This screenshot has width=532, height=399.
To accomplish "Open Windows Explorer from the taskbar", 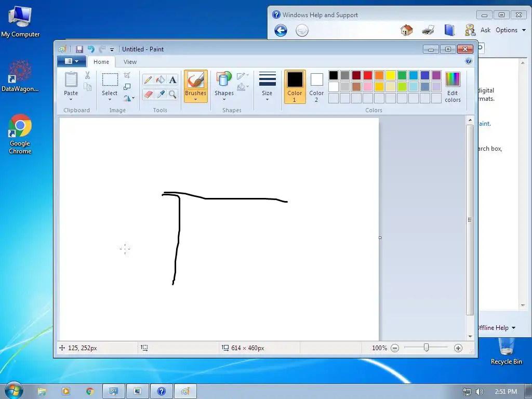I will 42,392.
